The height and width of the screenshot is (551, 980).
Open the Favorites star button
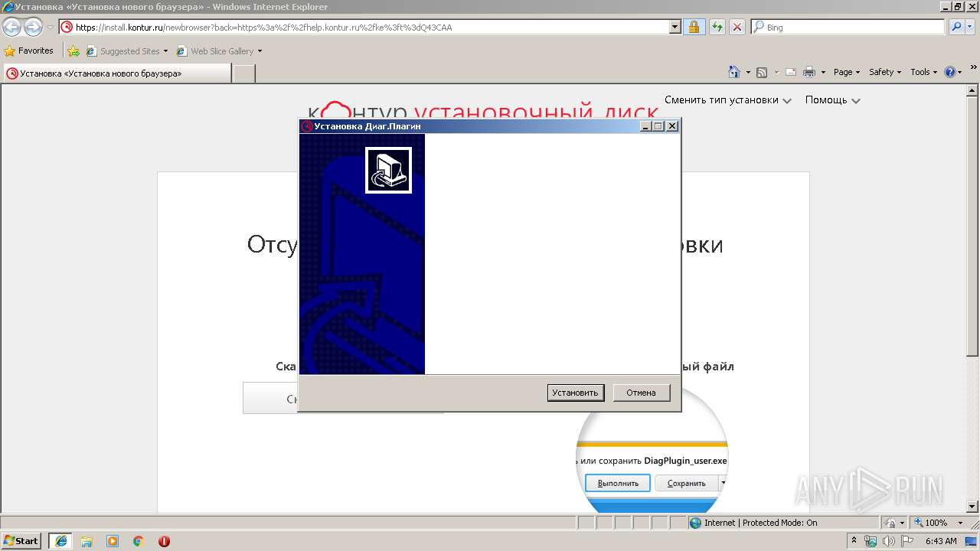coord(29,51)
